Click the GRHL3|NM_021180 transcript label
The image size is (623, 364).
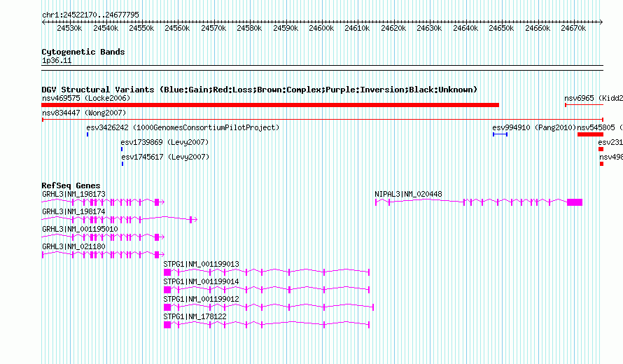click(x=74, y=246)
